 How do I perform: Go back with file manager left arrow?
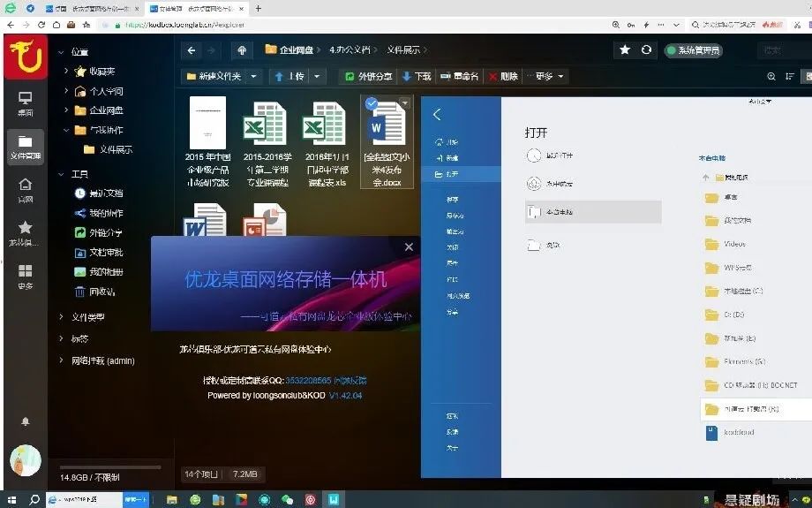192,50
